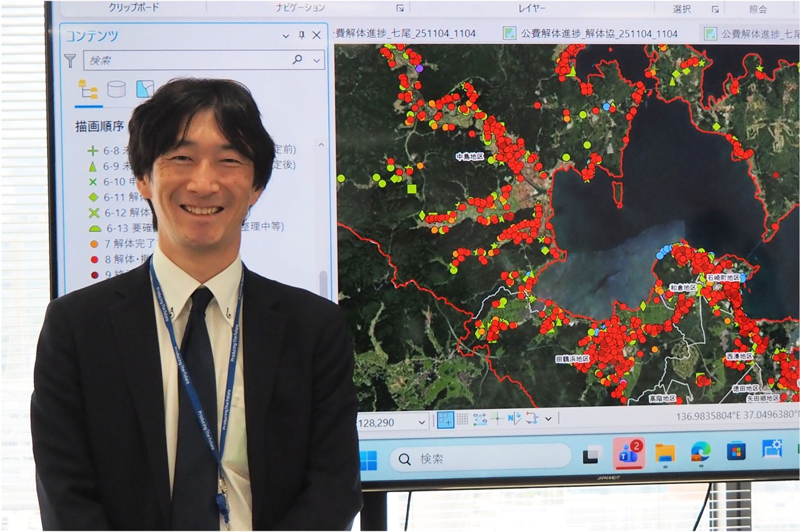800x532 pixels.
Task: Open the コンテンツ pane options chevron
Action: (286, 36)
